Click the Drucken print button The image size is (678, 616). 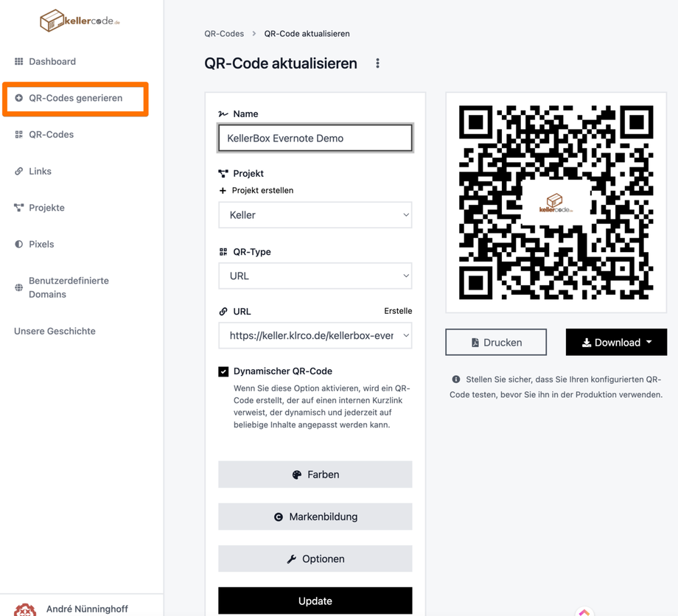496,343
